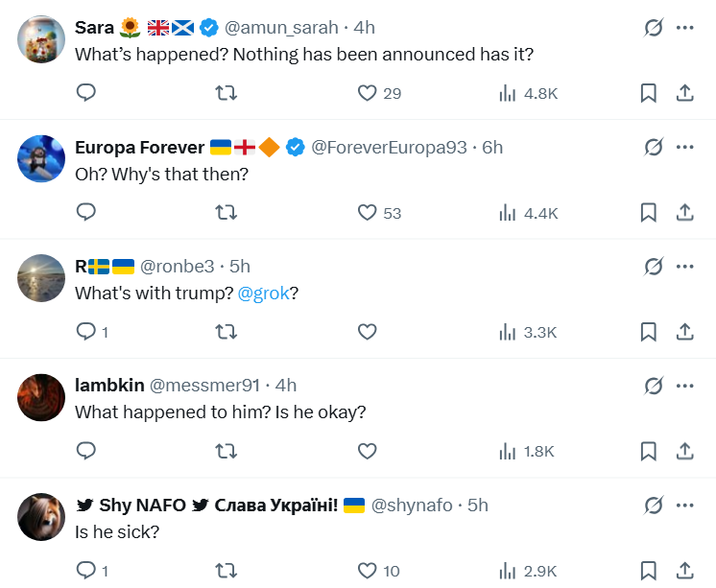Open more options on Sara's tweet

tap(684, 28)
